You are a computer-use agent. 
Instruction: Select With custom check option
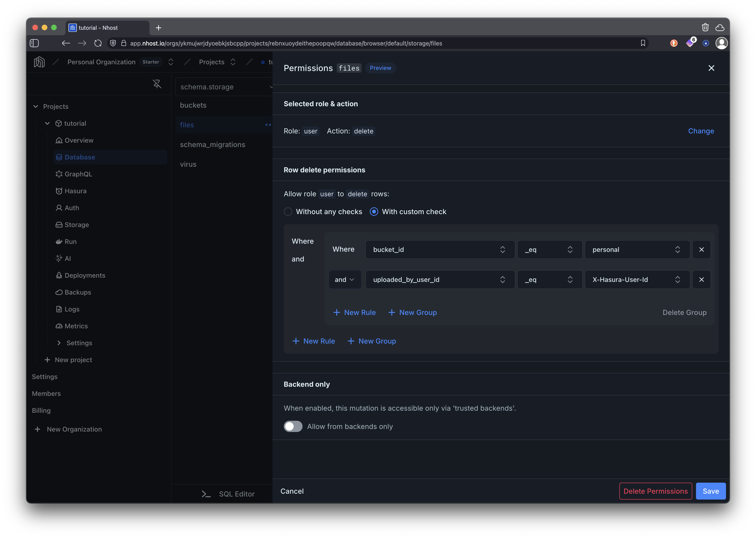click(x=374, y=211)
